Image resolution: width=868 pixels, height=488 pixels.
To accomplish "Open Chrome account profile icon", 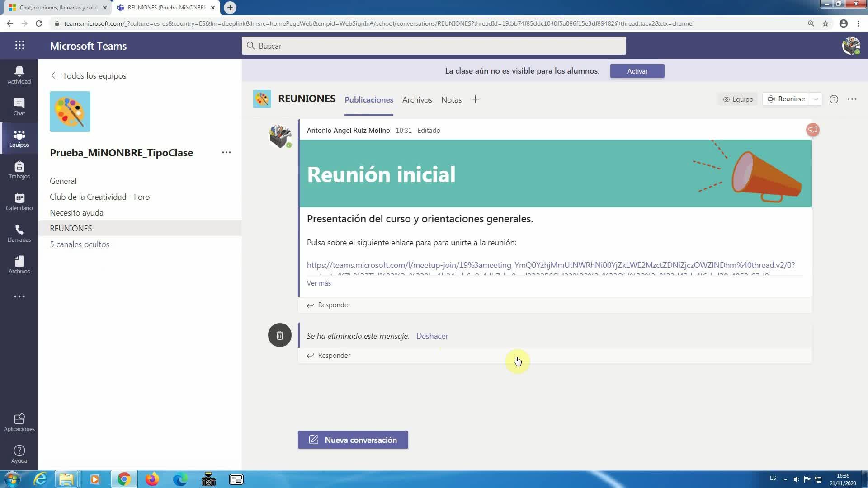I will [844, 23].
